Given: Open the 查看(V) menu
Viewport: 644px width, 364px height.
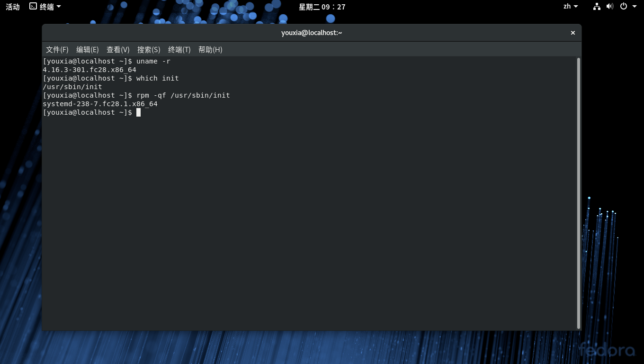Looking at the screenshot, I should tap(118, 50).
